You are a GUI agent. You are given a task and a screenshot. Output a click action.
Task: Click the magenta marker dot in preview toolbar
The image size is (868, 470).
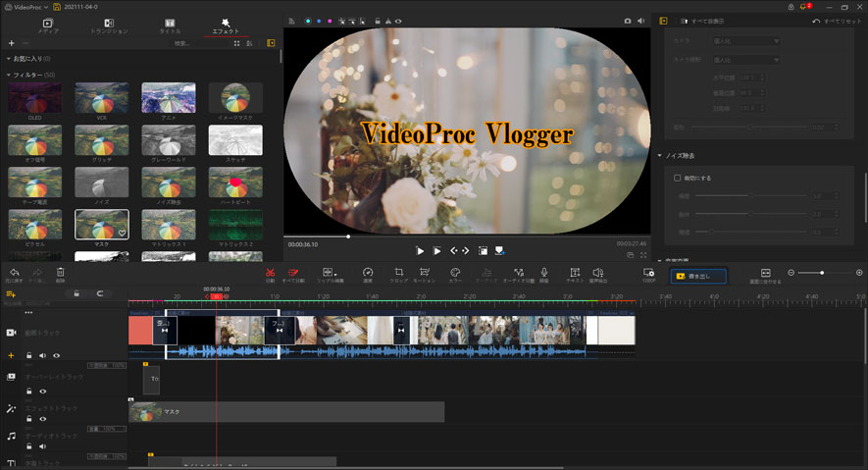(x=330, y=21)
